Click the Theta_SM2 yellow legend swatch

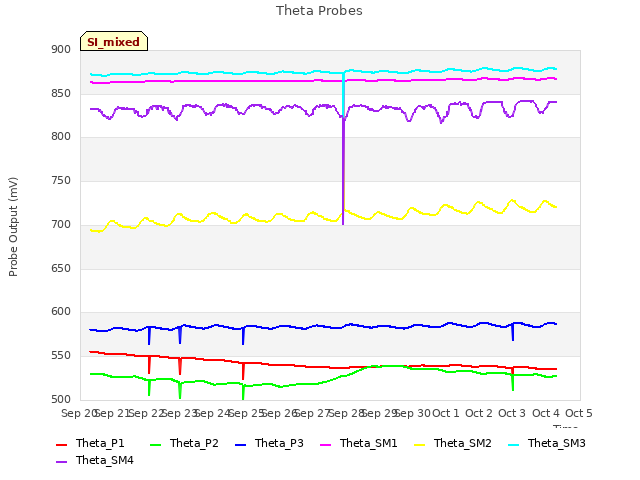(x=420, y=444)
